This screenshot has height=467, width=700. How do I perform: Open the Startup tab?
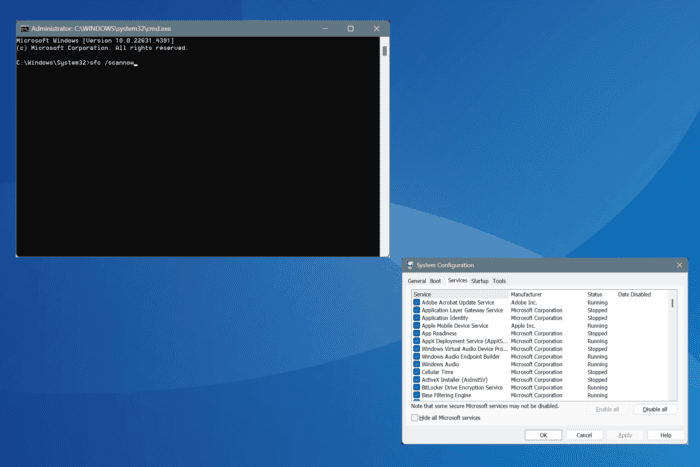(480, 281)
